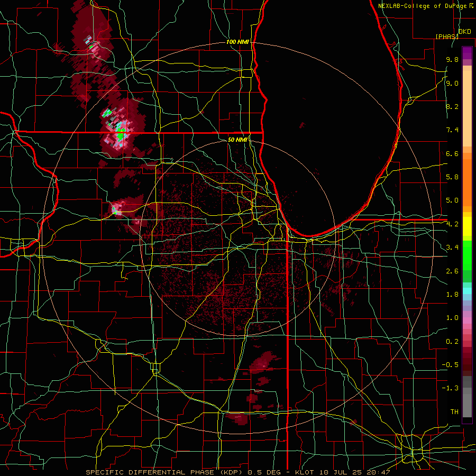Click the 9.8 value on the scale
Screen dimensions: 476x476
point(452,60)
